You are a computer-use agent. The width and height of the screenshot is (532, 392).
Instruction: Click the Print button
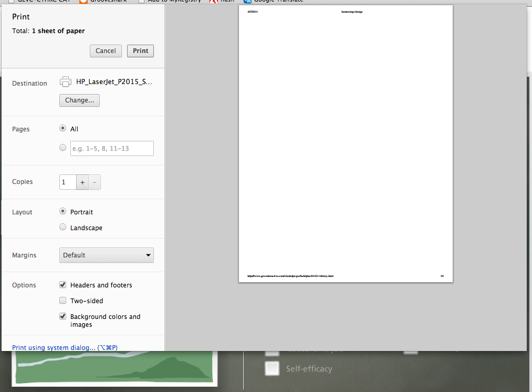140,51
